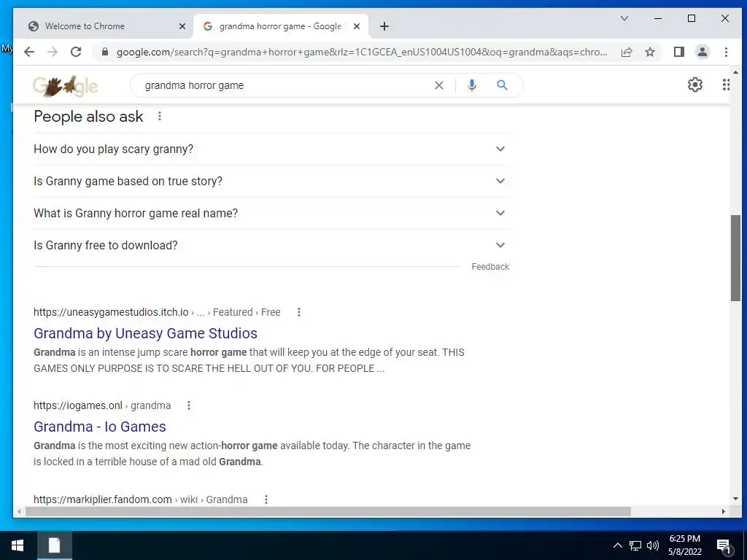Click scrollbar right arrow
Image resolution: width=747 pixels, height=560 pixels.
click(723, 511)
